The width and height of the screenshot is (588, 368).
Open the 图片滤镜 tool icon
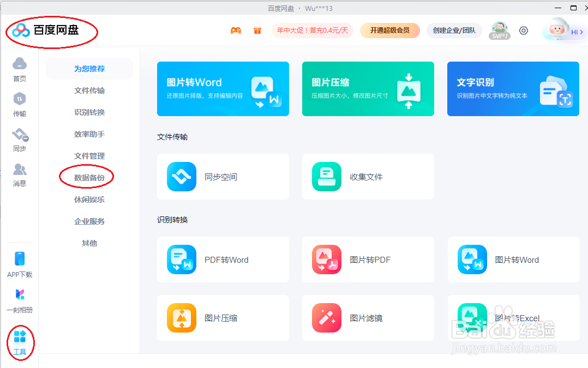(x=327, y=318)
